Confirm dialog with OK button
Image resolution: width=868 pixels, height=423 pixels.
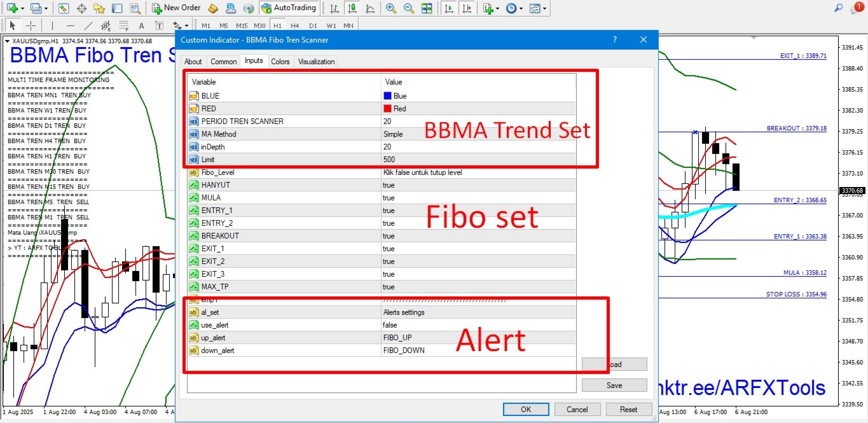point(526,409)
